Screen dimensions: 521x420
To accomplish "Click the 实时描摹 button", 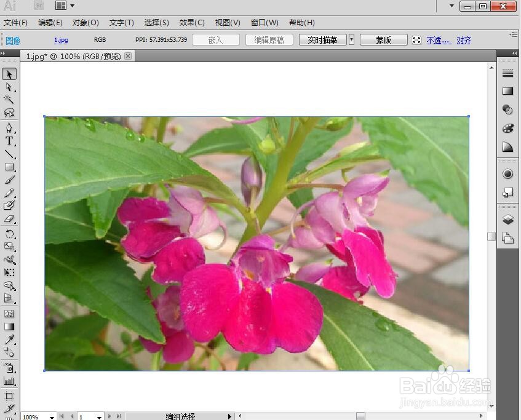I will 322,40.
